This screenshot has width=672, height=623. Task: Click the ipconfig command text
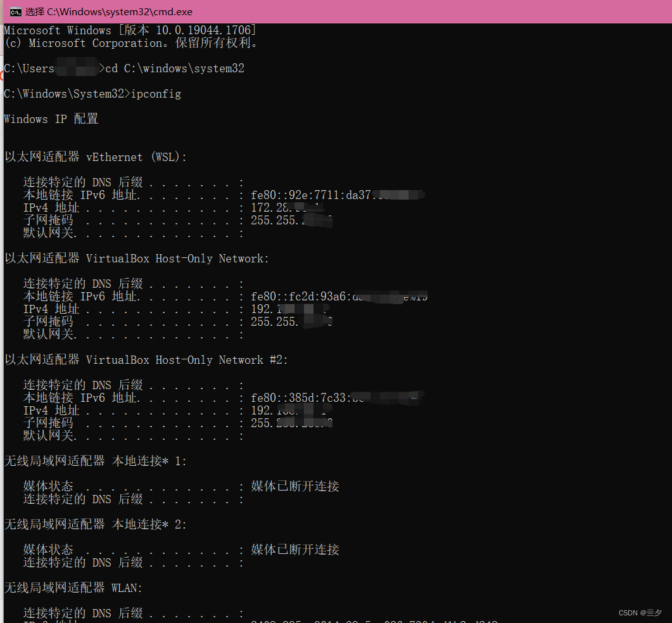pyautogui.click(x=154, y=93)
